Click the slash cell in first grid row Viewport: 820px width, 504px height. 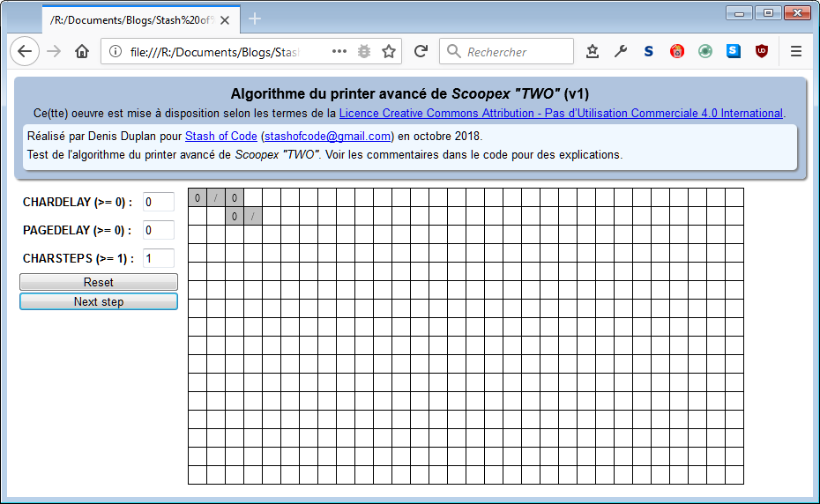pyautogui.click(x=216, y=197)
